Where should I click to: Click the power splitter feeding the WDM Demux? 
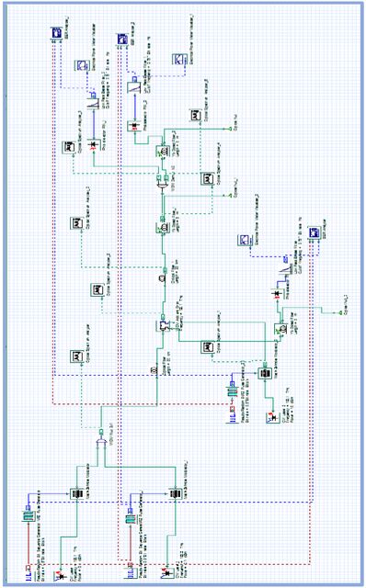162,227
